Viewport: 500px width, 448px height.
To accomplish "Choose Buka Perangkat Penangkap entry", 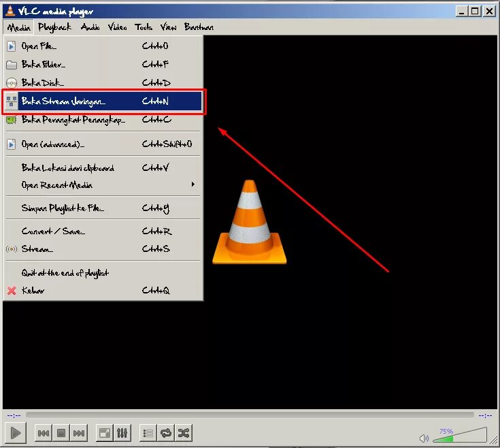I will (x=103, y=120).
